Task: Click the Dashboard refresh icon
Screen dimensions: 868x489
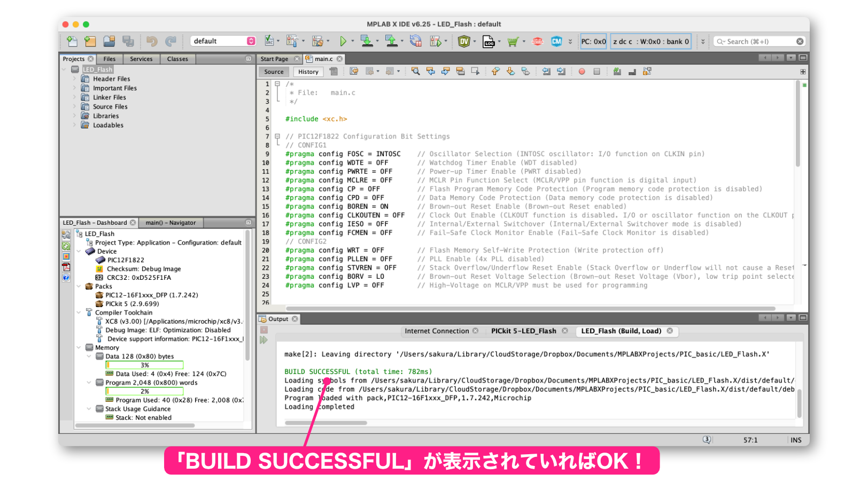Action: [x=66, y=246]
